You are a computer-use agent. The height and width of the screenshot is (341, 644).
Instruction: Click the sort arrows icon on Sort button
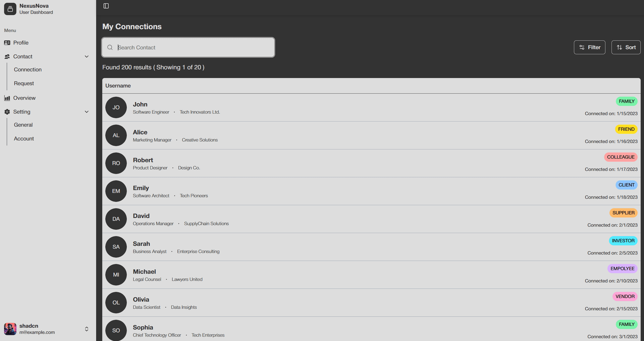pyautogui.click(x=619, y=47)
